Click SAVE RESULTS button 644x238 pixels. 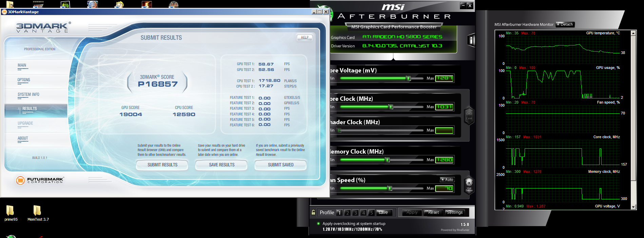[x=221, y=165]
